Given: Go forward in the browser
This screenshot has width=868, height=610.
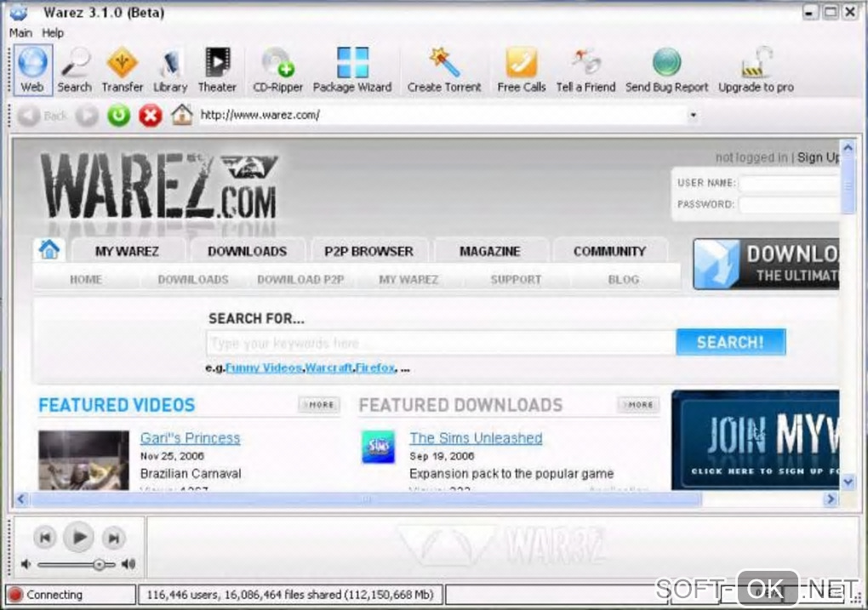Looking at the screenshot, I should [86, 116].
